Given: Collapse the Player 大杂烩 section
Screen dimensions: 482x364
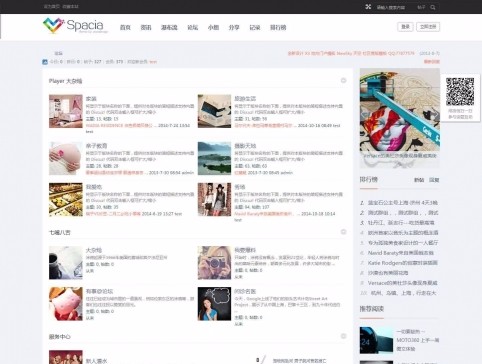Looking at the screenshot, I should click(343, 81).
